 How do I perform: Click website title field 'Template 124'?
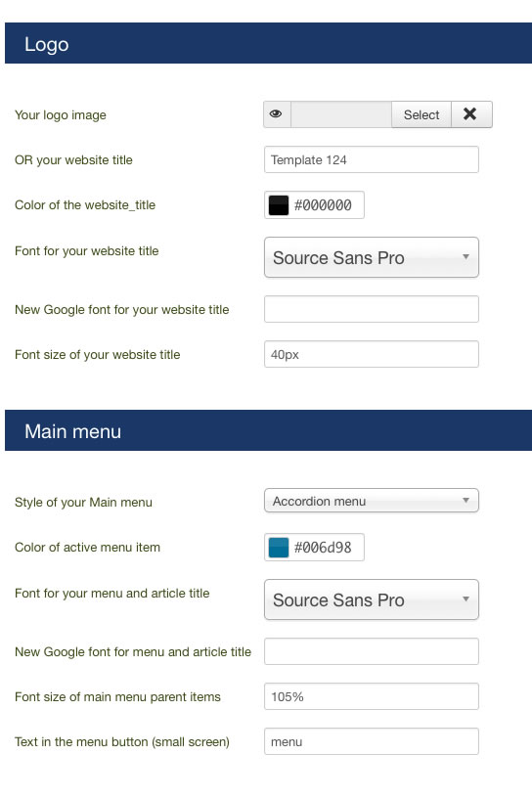coord(371,159)
